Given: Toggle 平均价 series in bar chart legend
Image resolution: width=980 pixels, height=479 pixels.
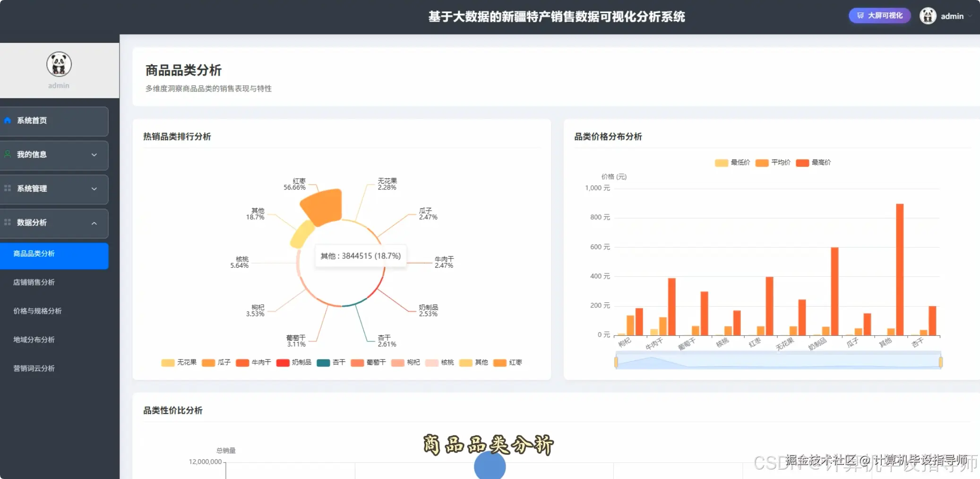Looking at the screenshot, I should [x=773, y=163].
